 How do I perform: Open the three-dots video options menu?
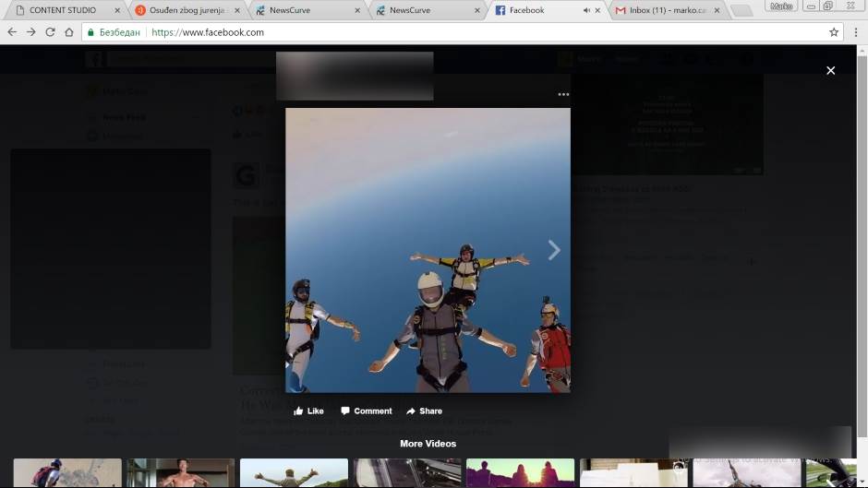[563, 95]
